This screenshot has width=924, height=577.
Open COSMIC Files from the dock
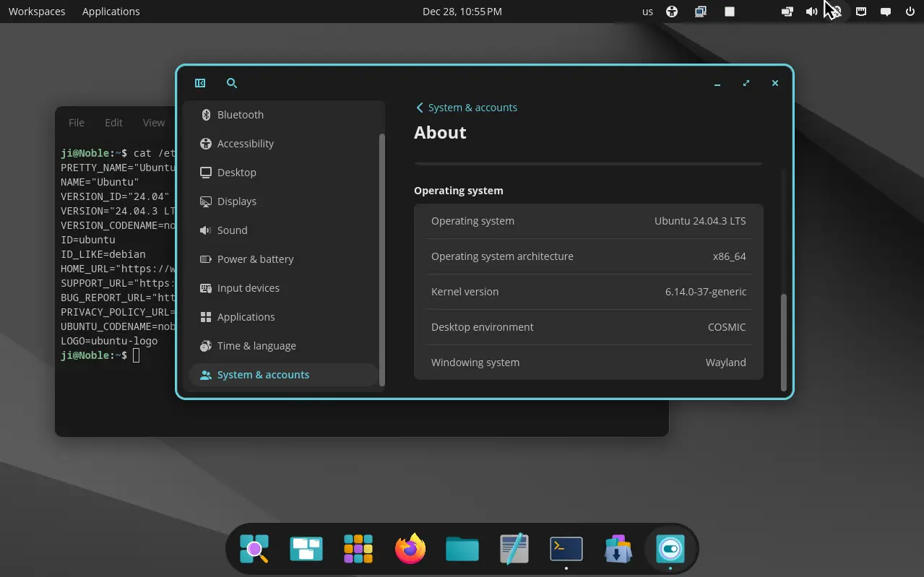tap(462, 549)
